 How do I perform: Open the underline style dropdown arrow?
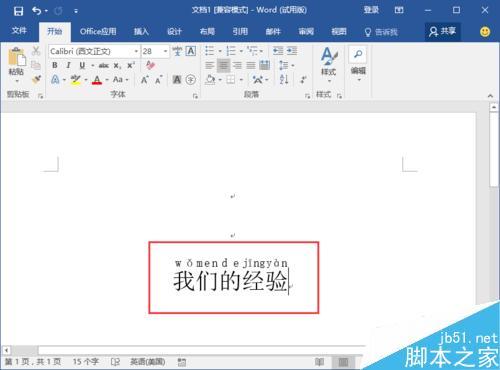point(92,66)
